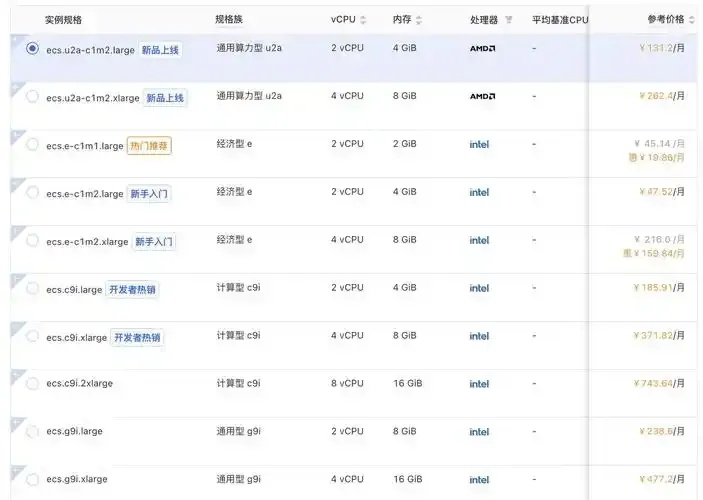Click instance name ecs.e-c1m2.large

(84, 194)
